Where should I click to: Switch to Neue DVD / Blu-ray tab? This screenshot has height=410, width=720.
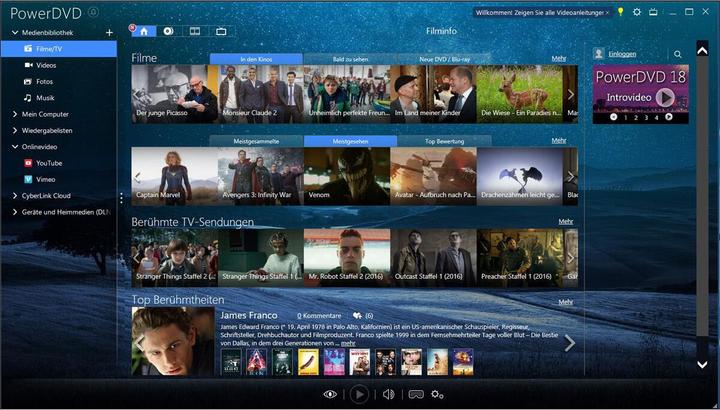(444, 59)
